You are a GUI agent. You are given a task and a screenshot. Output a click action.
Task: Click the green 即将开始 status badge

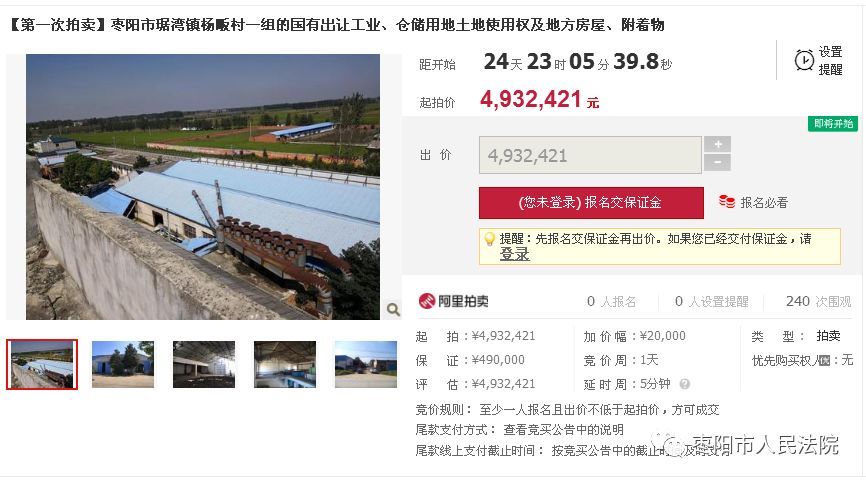pos(833,124)
